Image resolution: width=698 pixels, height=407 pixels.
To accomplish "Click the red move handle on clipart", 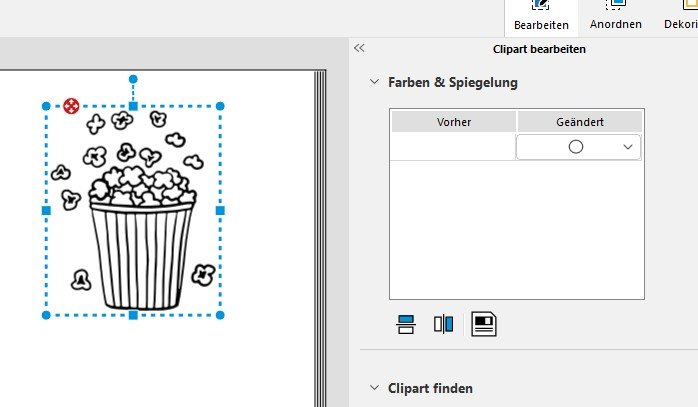I will pyautogui.click(x=71, y=106).
